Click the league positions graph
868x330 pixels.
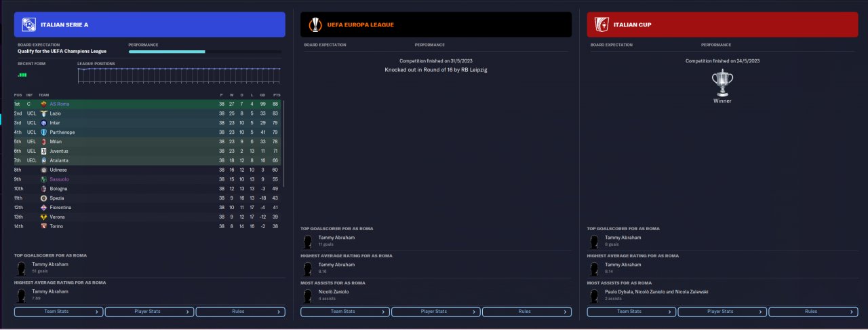[x=179, y=75]
